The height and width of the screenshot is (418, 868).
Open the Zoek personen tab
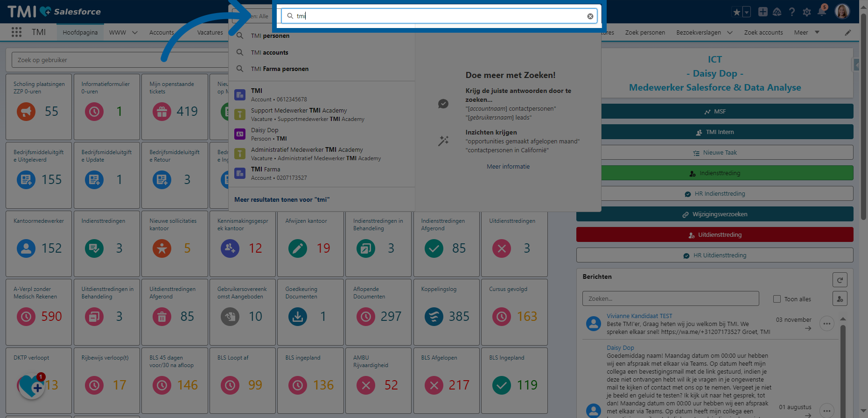coord(645,32)
